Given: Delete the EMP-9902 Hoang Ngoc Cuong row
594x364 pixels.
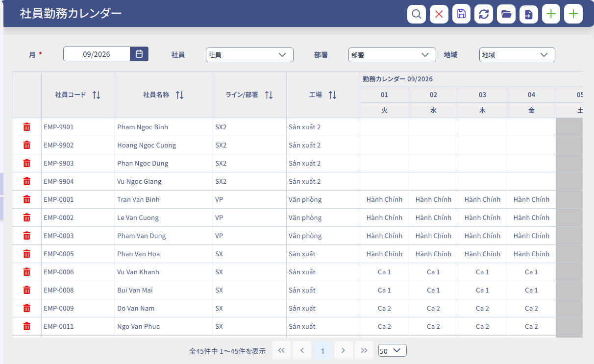Looking at the screenshot, I should (x=27, y=145).
